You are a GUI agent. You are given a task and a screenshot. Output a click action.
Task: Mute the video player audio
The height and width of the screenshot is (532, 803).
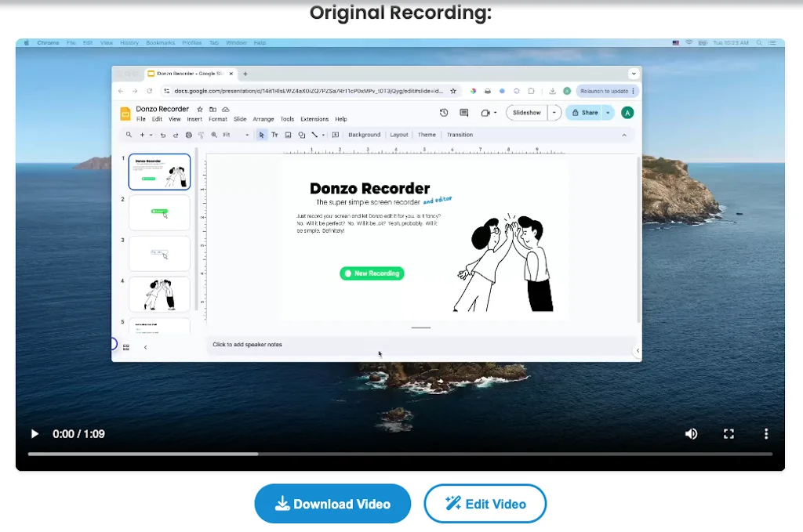coord(691,433)
